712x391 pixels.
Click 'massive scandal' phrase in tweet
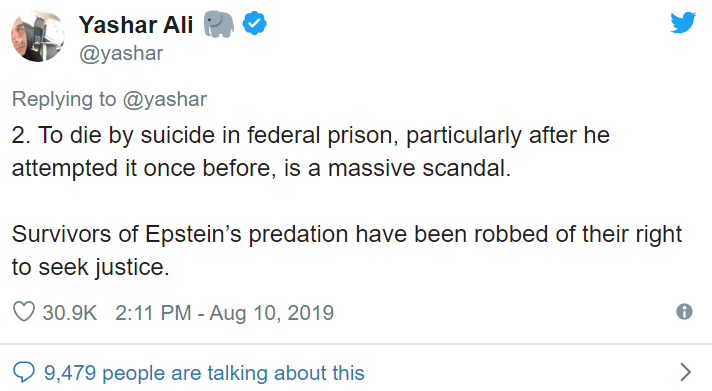pos(419,168)
